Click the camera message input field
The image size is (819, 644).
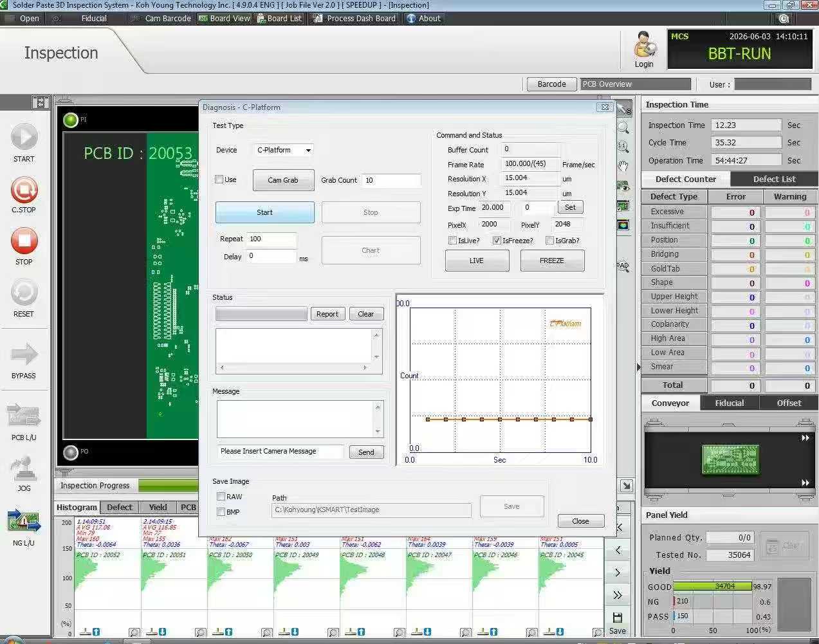pos(281,452)
